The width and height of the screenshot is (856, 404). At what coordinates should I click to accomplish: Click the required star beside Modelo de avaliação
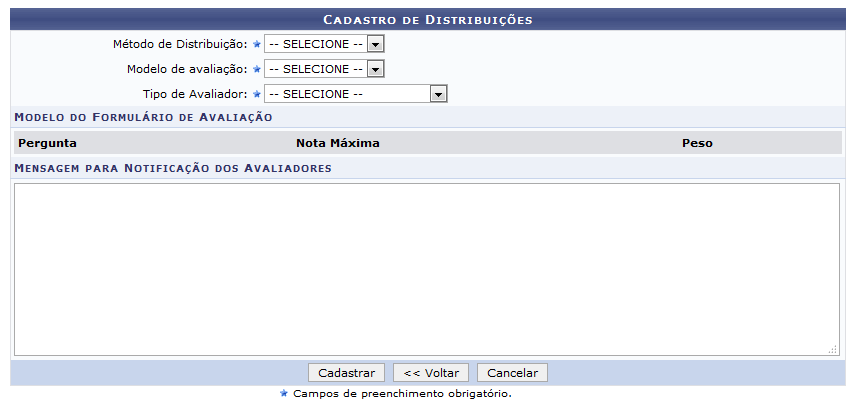[257, 70]
